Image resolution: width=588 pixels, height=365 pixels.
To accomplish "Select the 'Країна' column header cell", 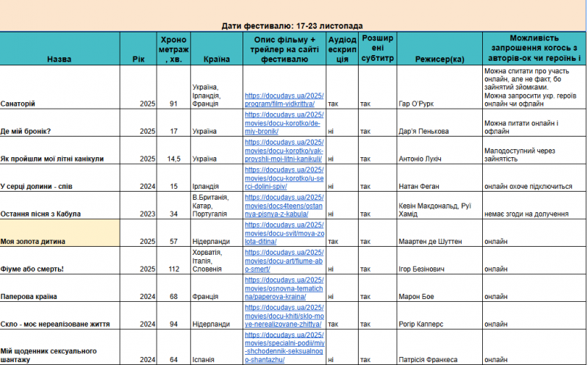I will click(x=217, y=48).
